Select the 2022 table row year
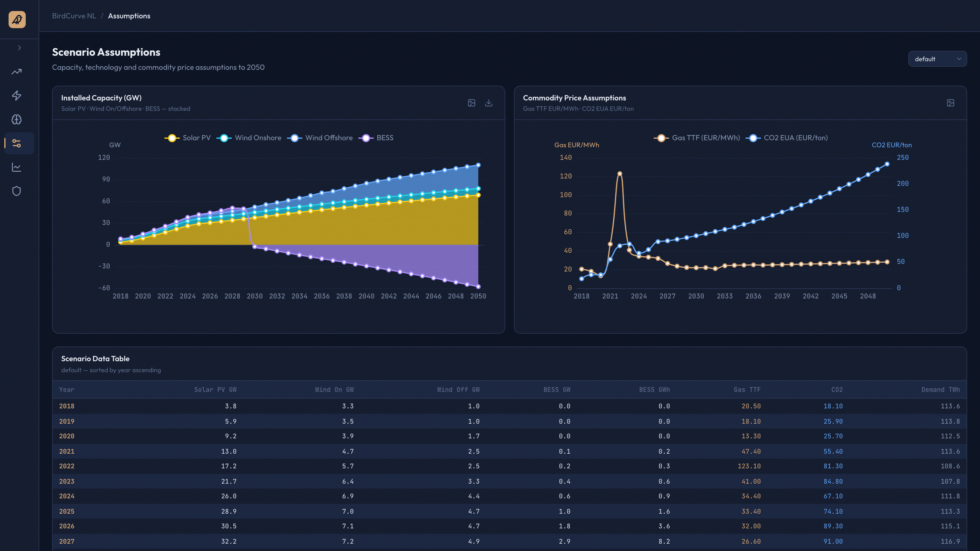980x551 pixels. [66, 466]
